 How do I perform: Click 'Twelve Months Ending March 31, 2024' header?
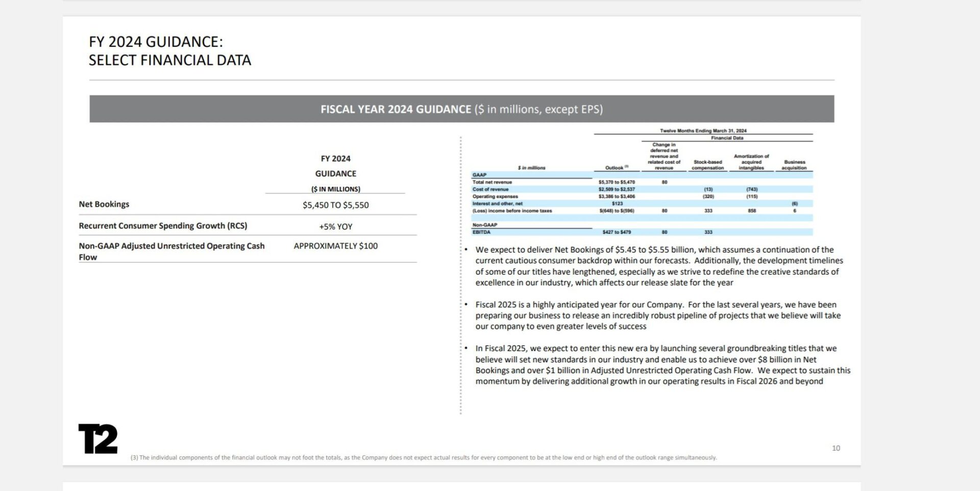pyautogui.click(x=703, y=131)
